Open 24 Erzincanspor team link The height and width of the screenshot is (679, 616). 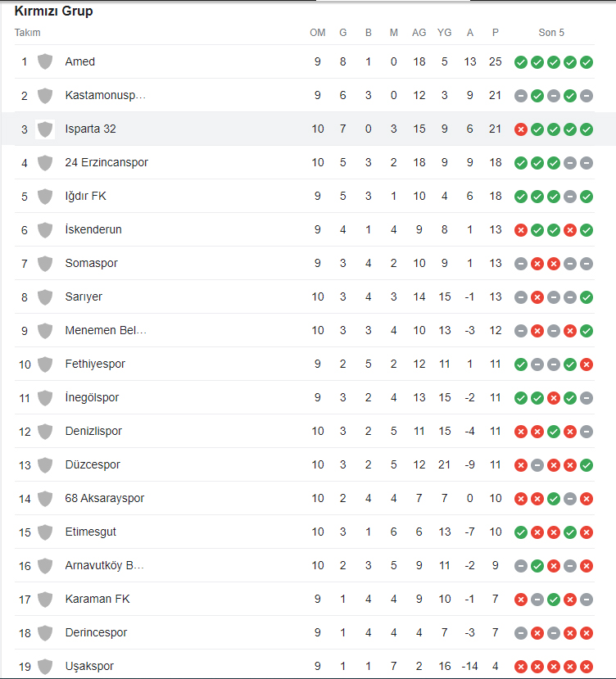point(106,162)
